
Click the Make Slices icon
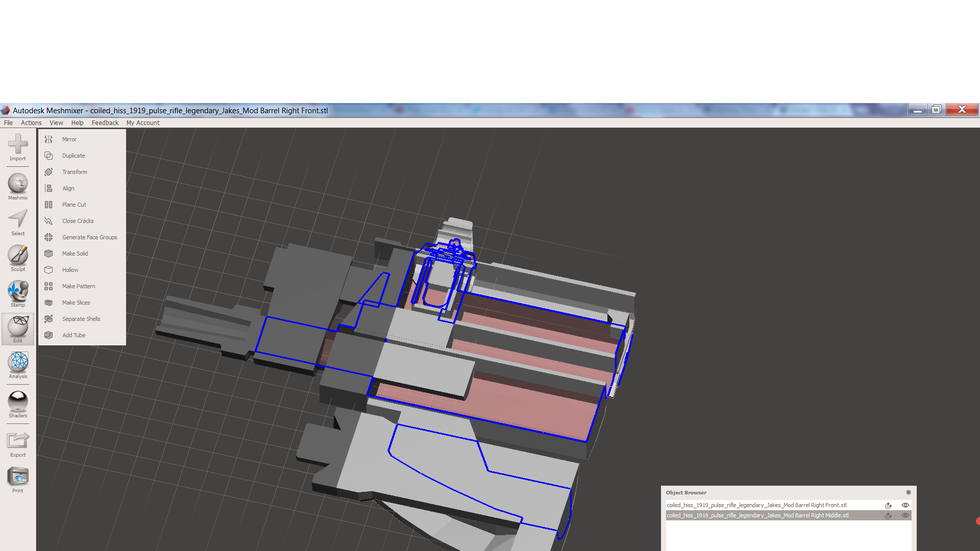48,303
